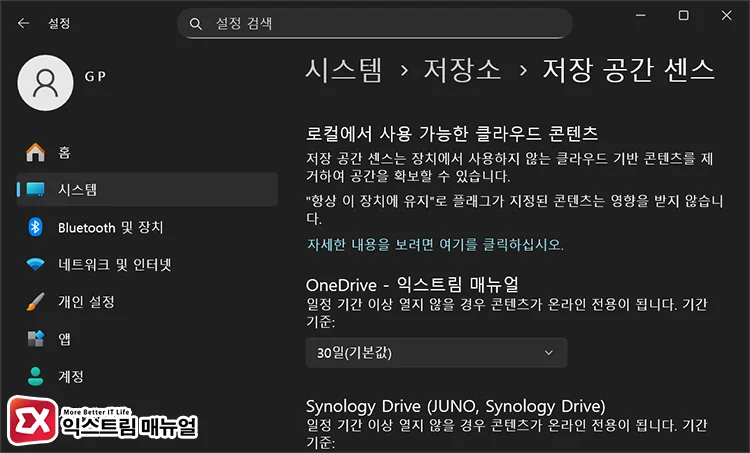Close the Settings window

click(727, 15)
